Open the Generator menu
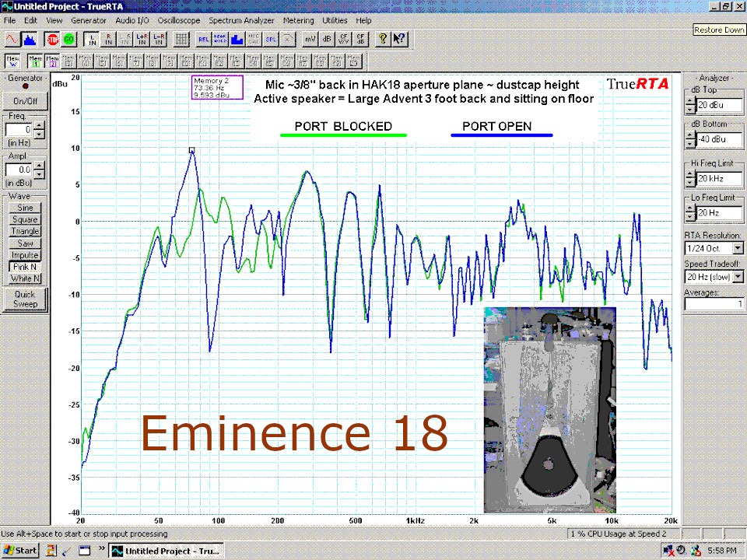Image resolution: width=747 pixels, height=560 pixels. (89, 20)
